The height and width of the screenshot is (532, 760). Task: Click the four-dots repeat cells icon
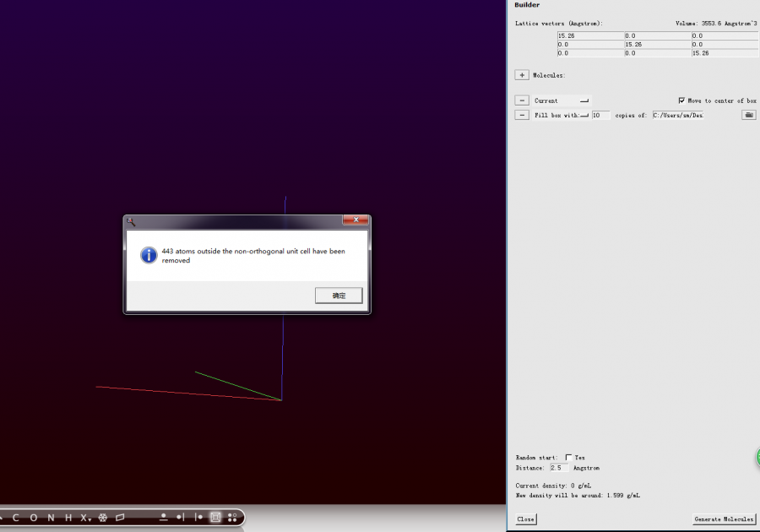(232, 518)
